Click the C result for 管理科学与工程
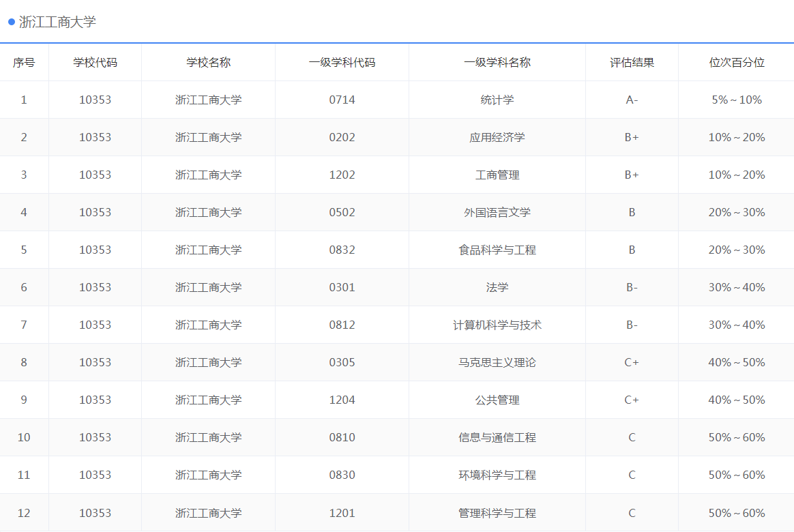The image size is (794, 532). [632, 513]
